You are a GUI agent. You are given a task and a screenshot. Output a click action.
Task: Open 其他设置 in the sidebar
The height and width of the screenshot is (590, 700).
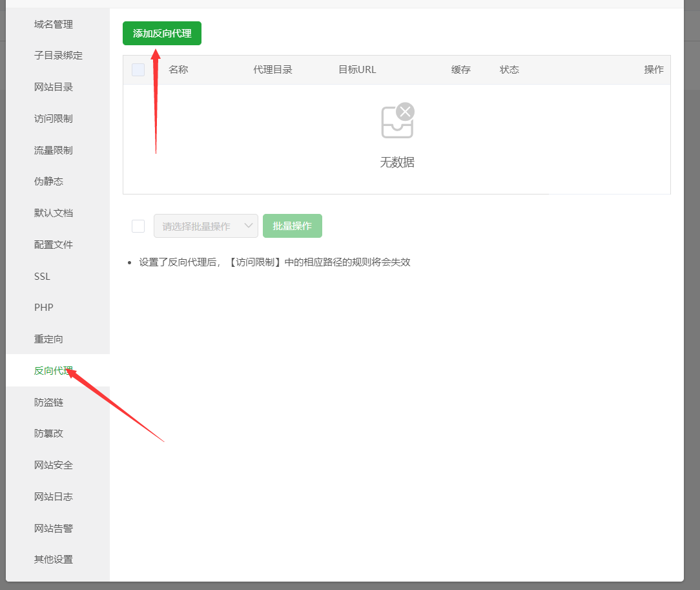54,560
